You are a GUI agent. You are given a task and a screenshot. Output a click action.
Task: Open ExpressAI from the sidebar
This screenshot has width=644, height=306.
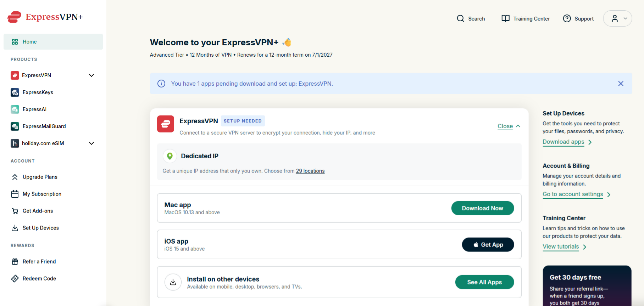click(34, 109)
